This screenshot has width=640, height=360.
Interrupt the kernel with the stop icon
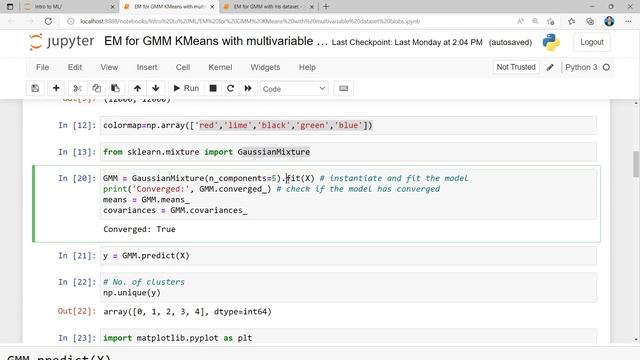(x=213, y=89)
